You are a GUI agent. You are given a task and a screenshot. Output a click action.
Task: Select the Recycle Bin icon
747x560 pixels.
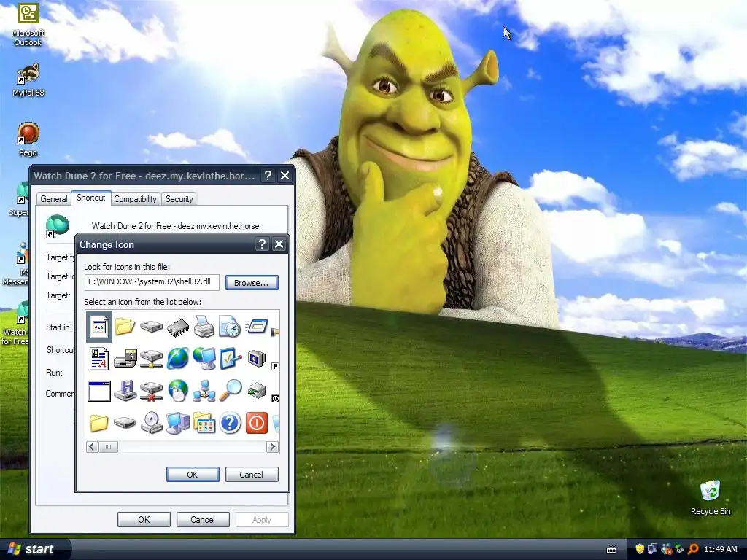(711, 497)
